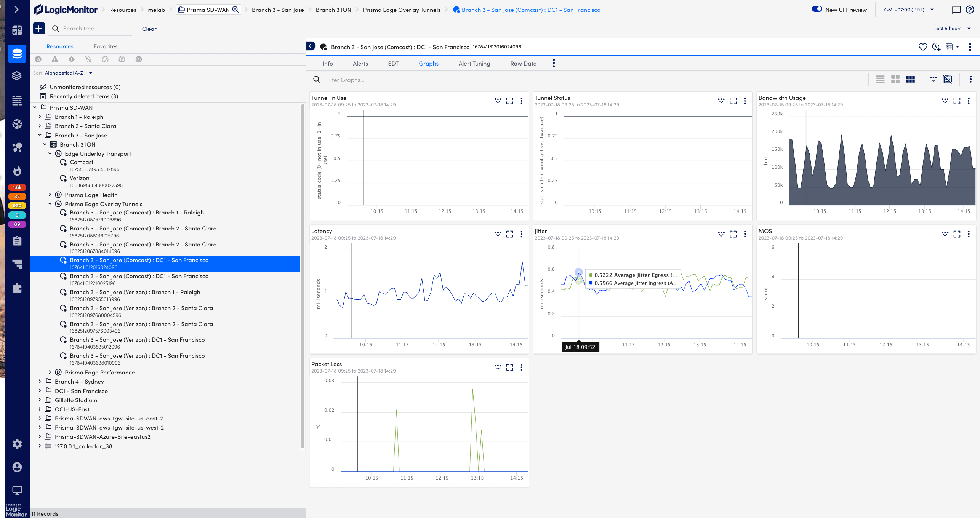
Task: Open the stacked layers sidebar icon
Action: (17, 76)
